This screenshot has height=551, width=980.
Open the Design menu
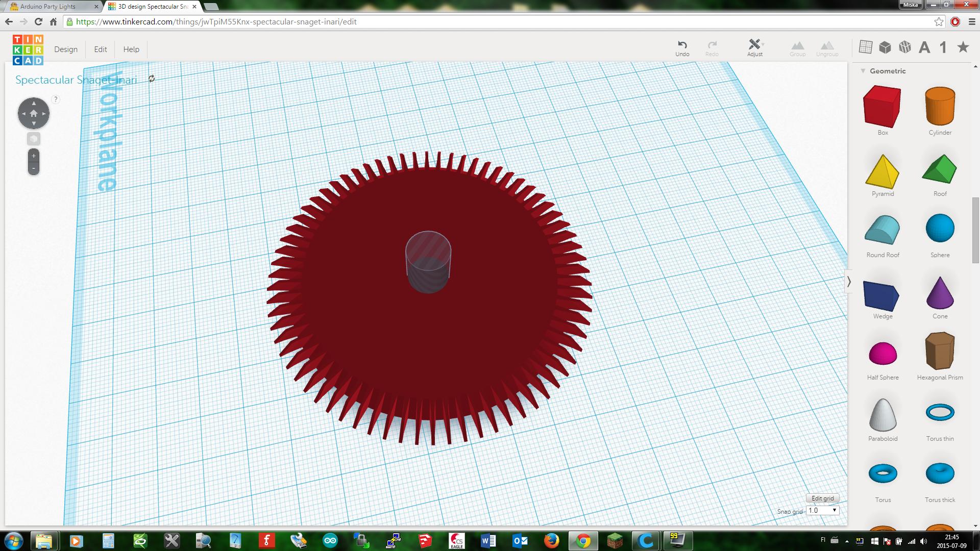(x=66, y=49)
